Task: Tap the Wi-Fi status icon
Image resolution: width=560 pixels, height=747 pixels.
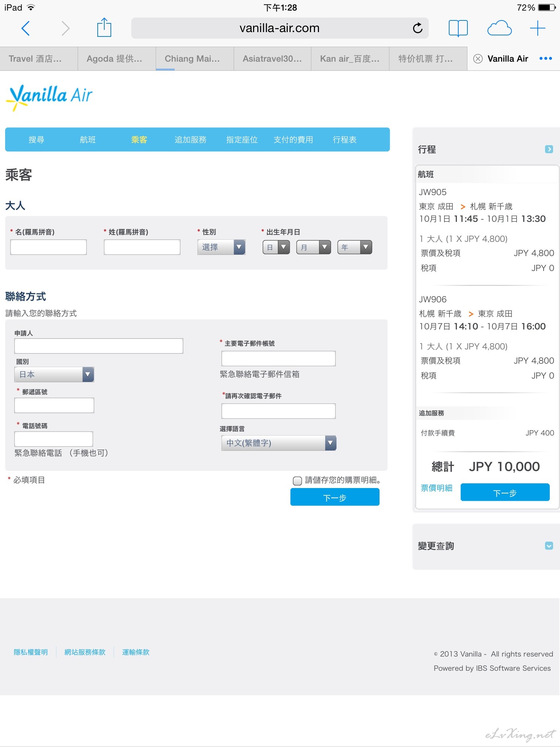Action: pyautogui.click(x=31, y=7)
